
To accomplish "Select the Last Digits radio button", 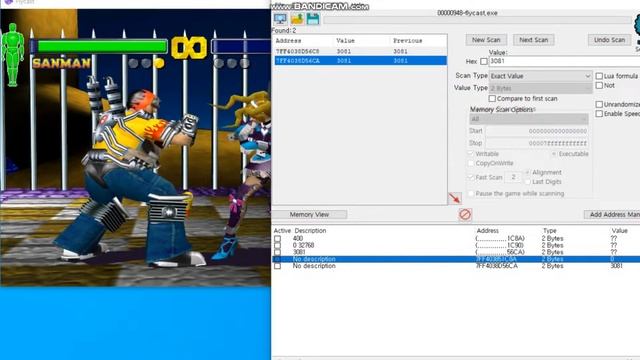I will click(527, 182).
